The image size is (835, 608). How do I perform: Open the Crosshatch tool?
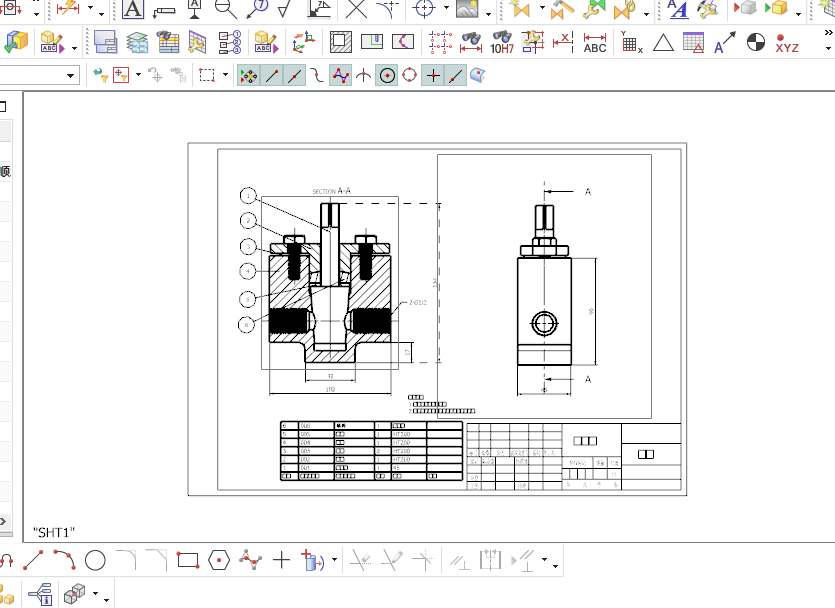(341, 42)
